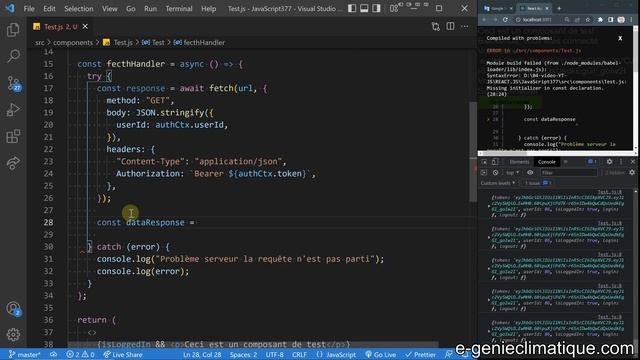Viewport: 640px width, 360px height.
Task: Select the Test.js editor tab
Action: click(x=60, y=27)
